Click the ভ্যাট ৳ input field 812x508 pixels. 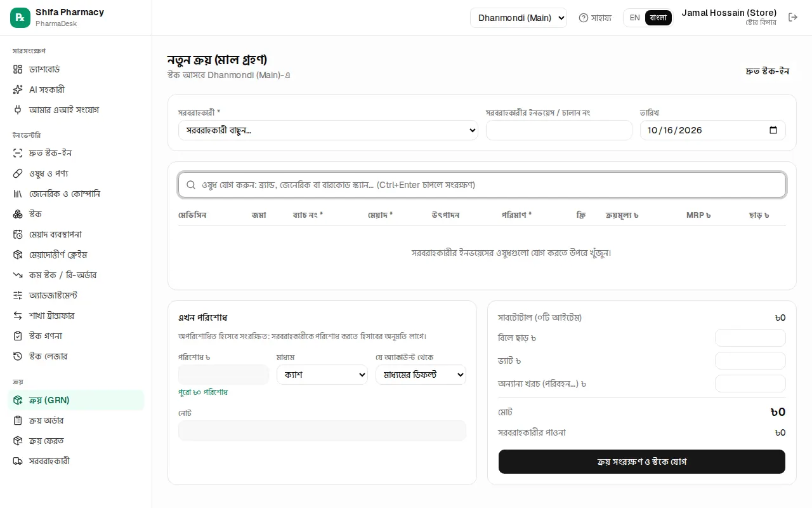click(750, 361)
